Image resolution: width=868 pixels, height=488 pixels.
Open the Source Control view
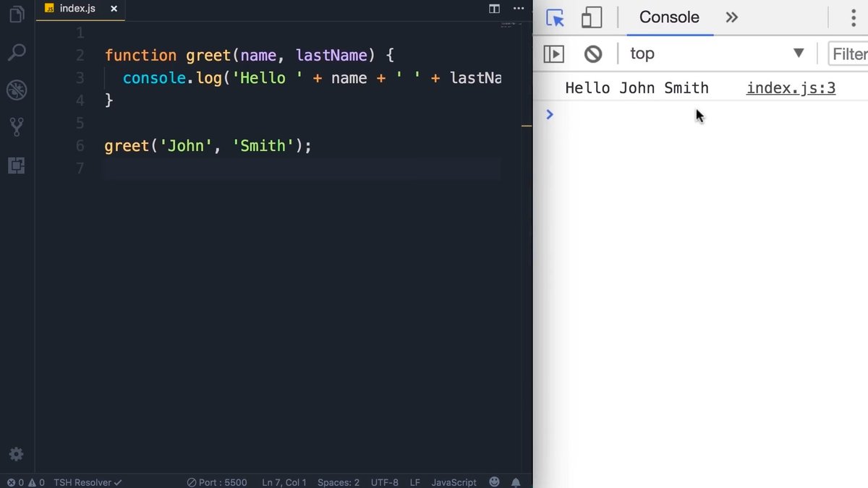16,127
